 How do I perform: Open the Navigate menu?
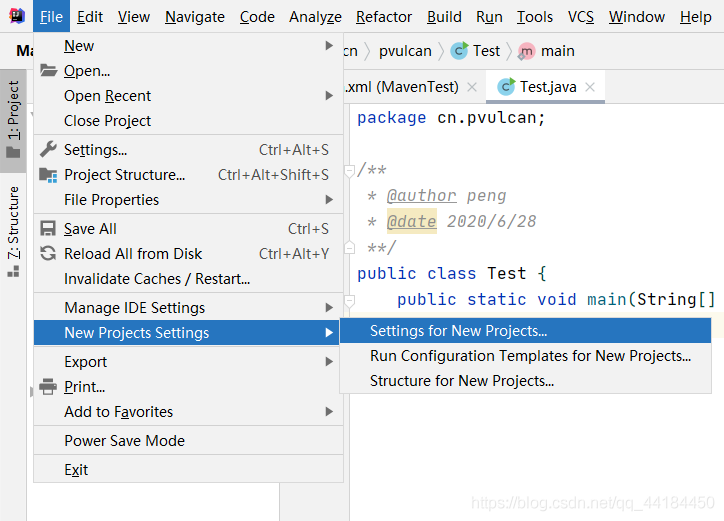click(195, 17)
